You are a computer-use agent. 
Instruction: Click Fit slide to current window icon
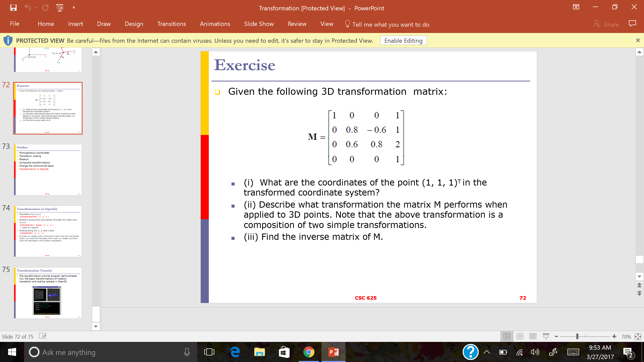(638, 337)
